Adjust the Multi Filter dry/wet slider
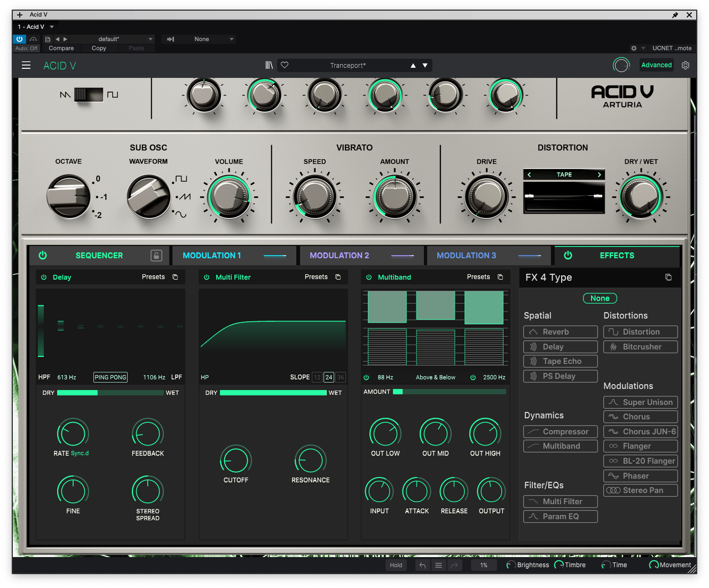The height and width of the screenshot is (588, 709). tap(273, 393)
